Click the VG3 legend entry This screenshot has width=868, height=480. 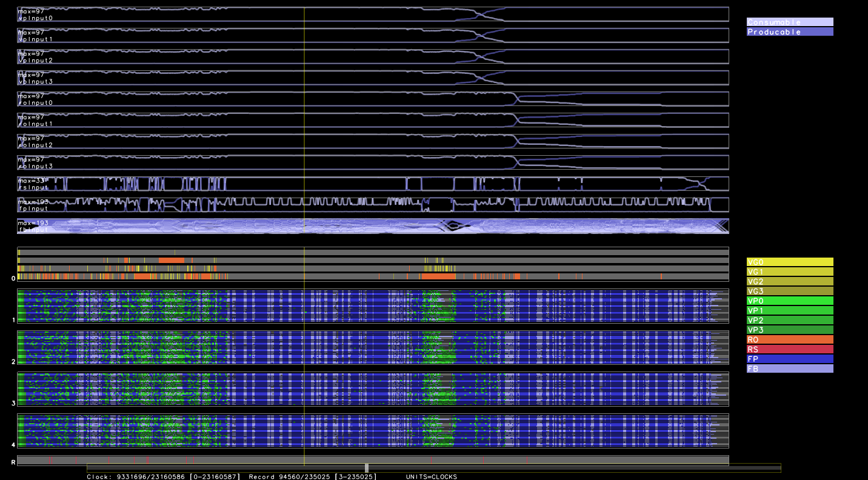[789, 291]
